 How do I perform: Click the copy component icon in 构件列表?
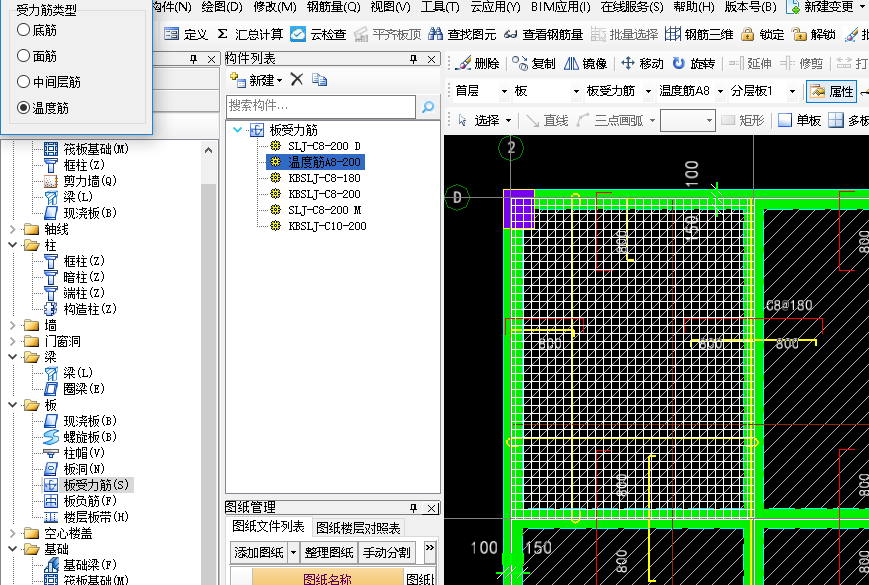[319, 80]
